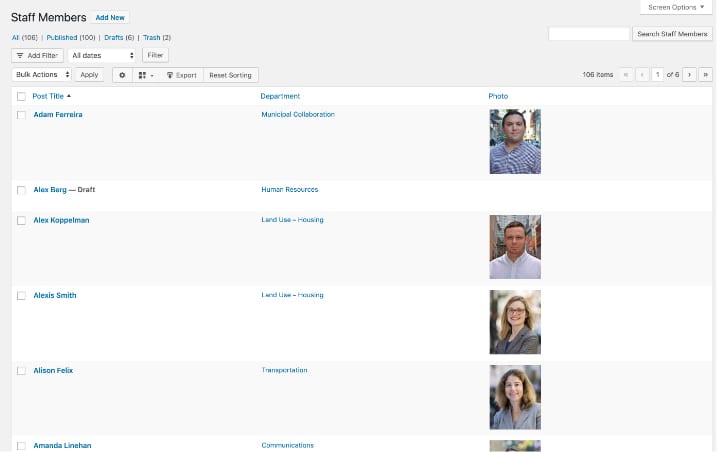
Task: Click Alex Koppelman's photo thumbnail
Action: point(515,247)
